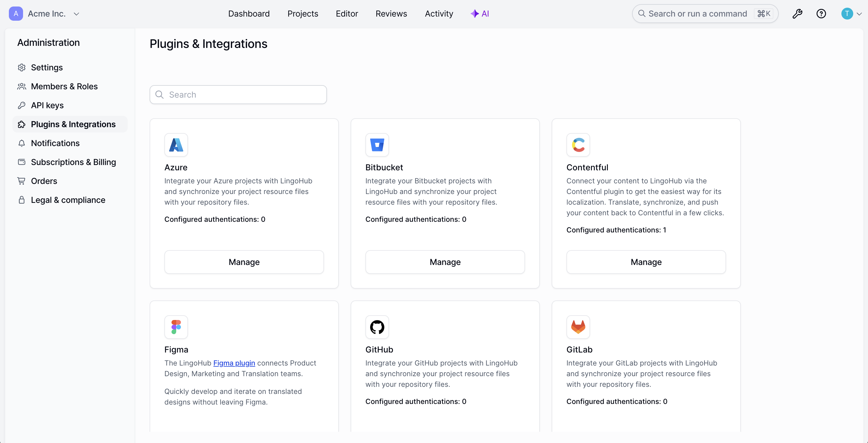Open the help question mark icon
This screenshot has width=868, height=443.
click(x=821, y=14)
